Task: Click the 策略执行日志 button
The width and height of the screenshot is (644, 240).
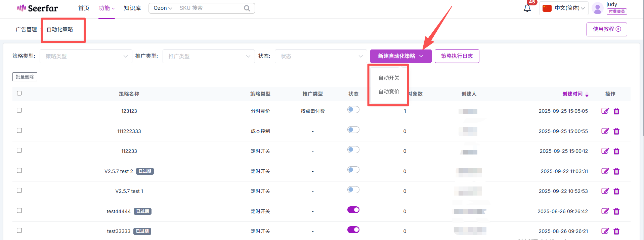Action: click(x=457, y=56)
